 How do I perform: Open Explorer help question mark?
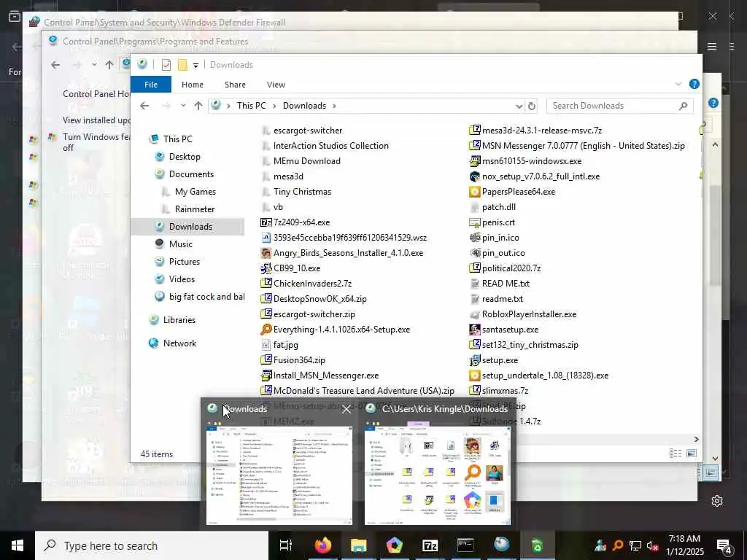(x=694, y=85)
